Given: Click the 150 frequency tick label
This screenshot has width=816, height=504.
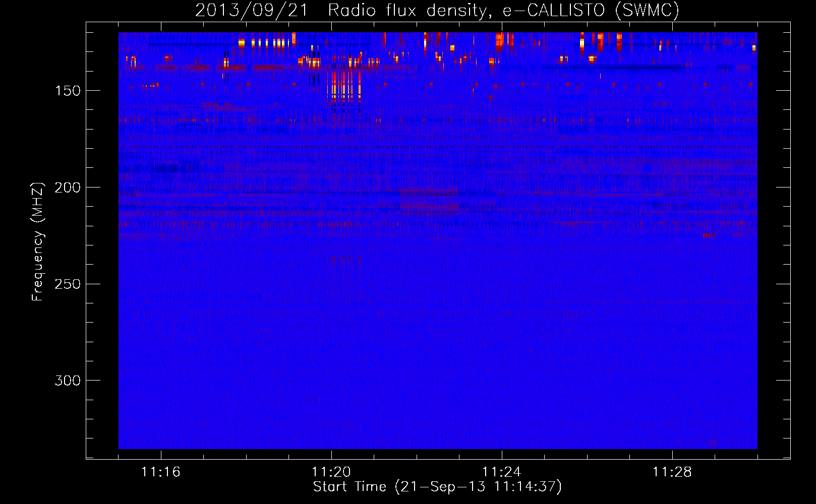Looking at the screenshot, I should pyautogui.click(x=68, y=91).
